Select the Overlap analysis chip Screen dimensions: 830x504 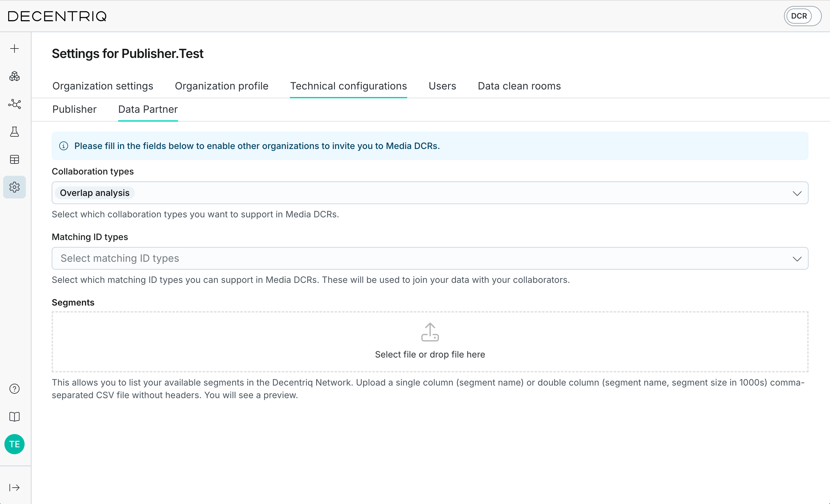click(95, 193)
